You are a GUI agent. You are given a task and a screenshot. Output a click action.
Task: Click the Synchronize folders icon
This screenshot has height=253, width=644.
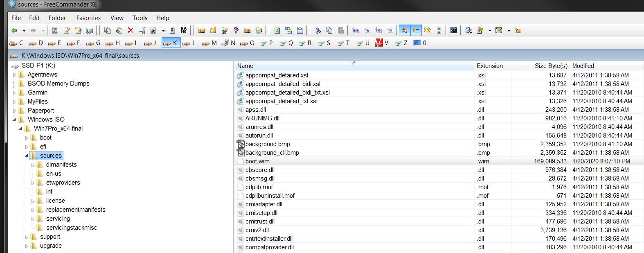pos(288,31)
